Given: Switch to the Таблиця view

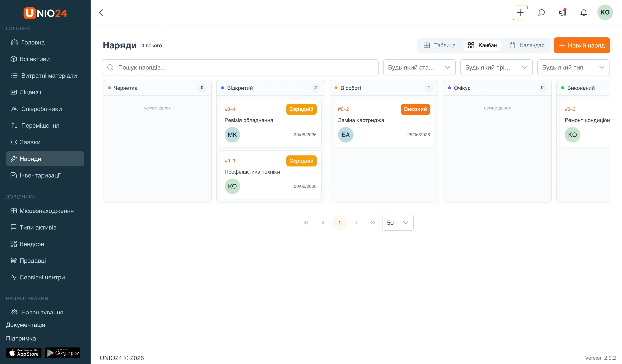Looking at the screenshot, I should pos(440,45).
